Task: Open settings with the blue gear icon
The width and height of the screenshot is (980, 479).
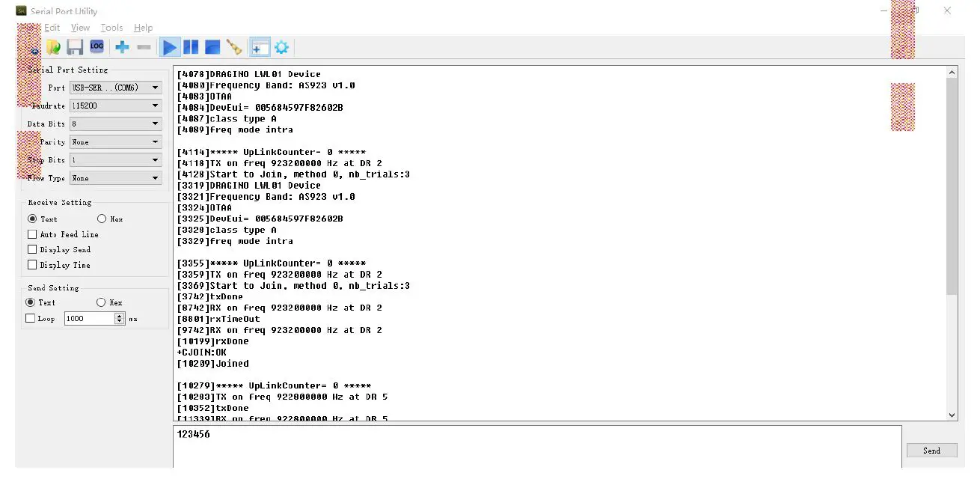Action: [x=281, y=48]
